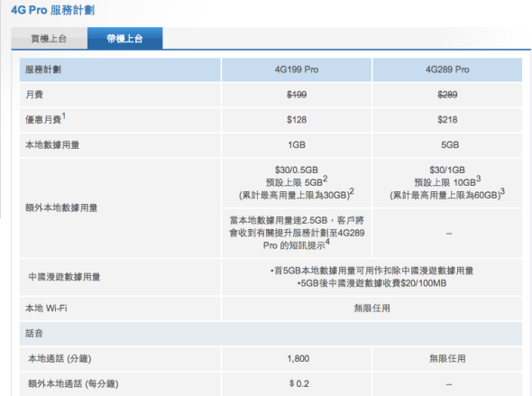The height and width of the screenshot is (396, 532).
Task: Click the struck-through $199 price
Action: point(297,95)
